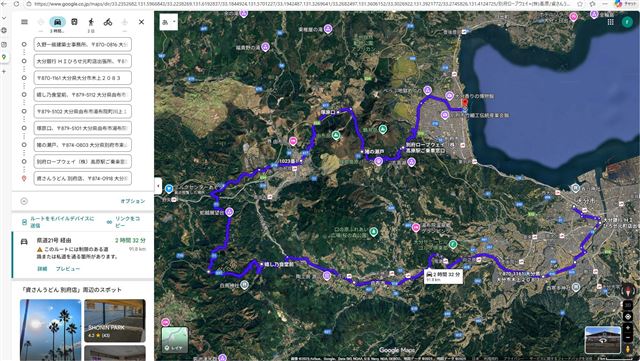Reload page in browser toolbar
This screenshot has height=361, width=640.
coord(16,4)
